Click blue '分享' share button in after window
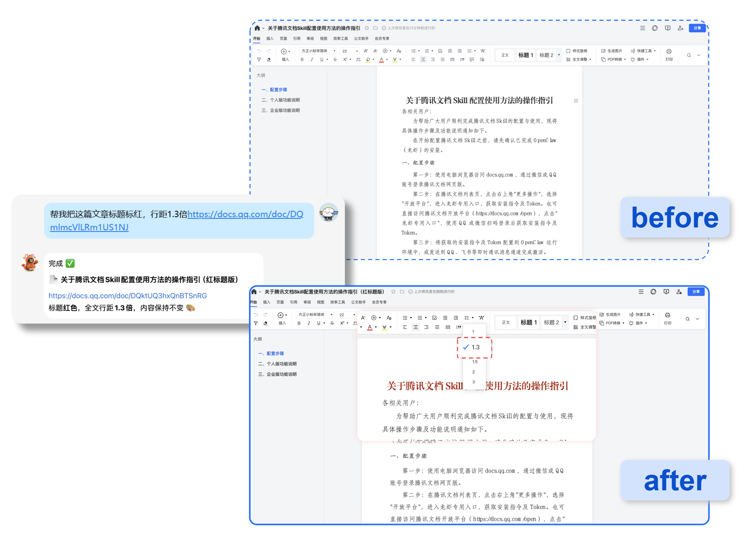The image size is (747, 560). [696, 292]
